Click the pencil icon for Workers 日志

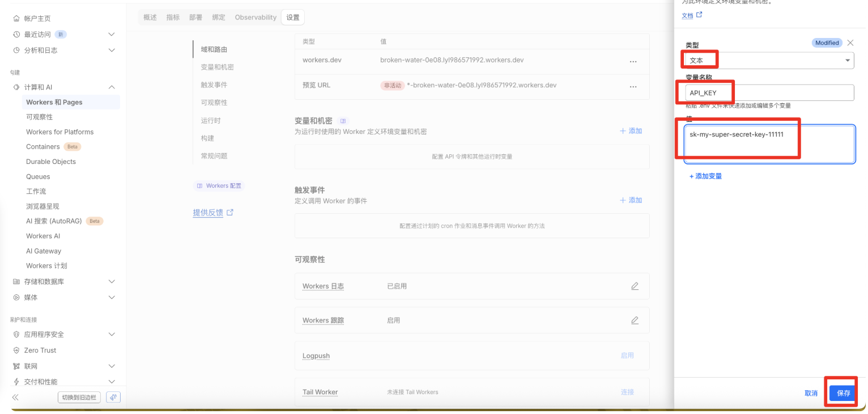[x=635, y=286]
